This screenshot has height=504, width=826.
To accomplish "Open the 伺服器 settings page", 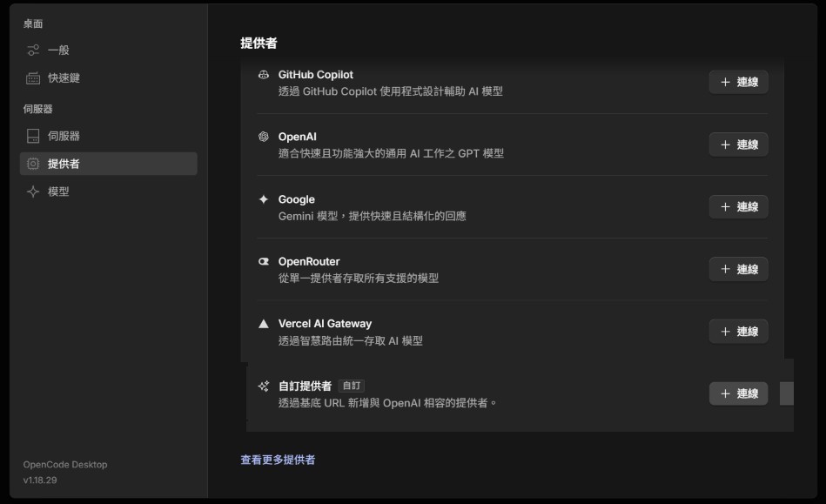I will tap(109, 136).
